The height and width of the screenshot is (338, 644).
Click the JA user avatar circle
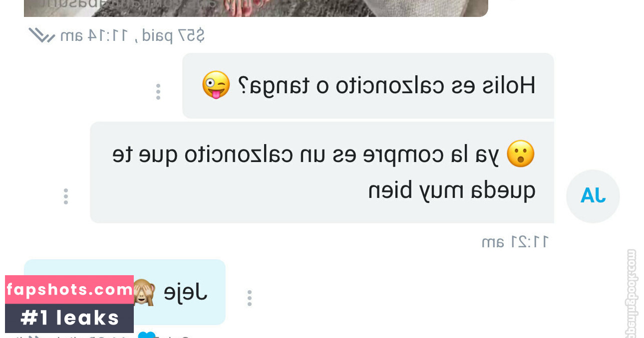593,196
